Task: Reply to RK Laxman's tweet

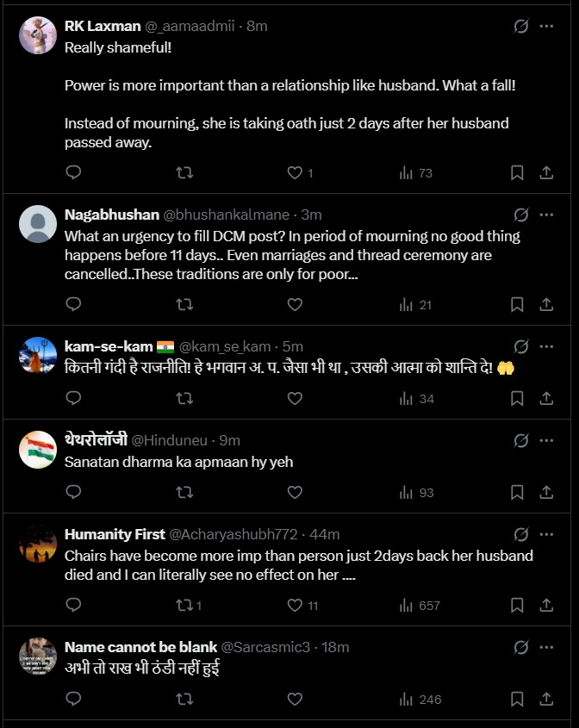Action: [74, 173]
